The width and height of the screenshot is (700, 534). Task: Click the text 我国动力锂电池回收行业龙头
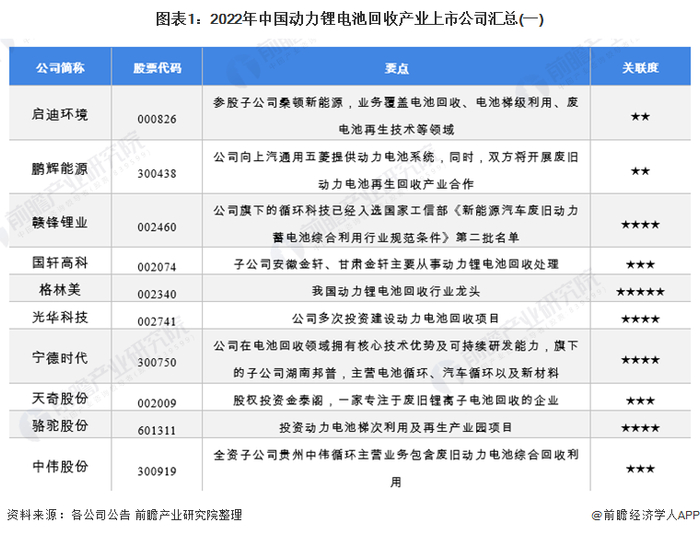(x=396, y=292)
